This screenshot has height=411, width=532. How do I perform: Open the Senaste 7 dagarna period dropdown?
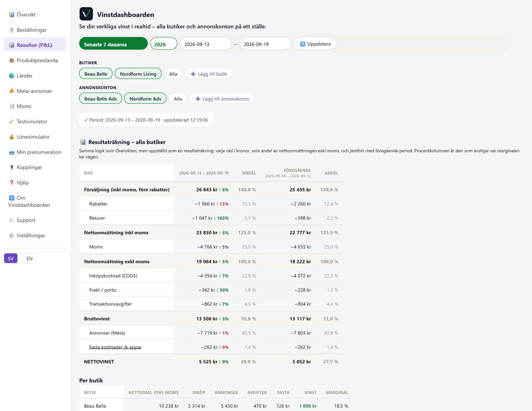[113, 43]
